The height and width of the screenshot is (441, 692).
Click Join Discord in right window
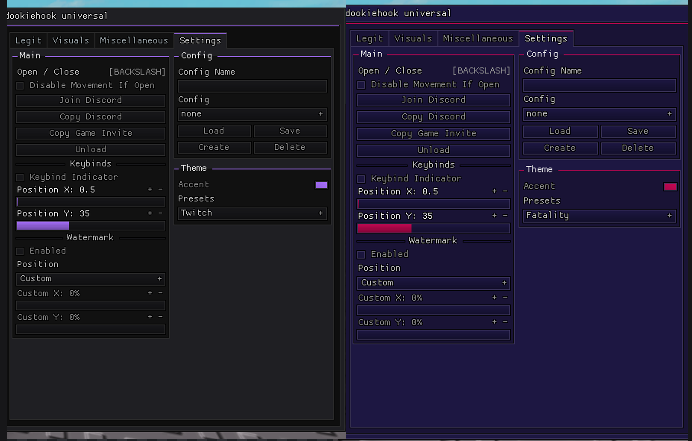[433, 100]
